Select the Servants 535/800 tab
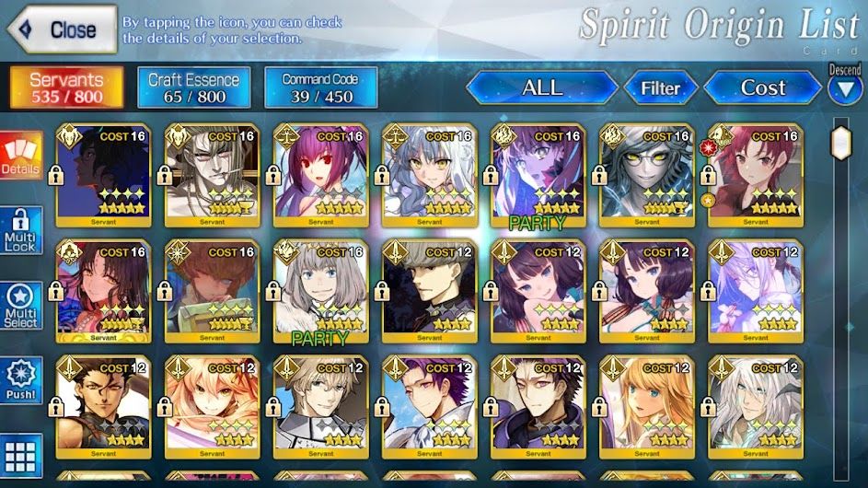 66,87
